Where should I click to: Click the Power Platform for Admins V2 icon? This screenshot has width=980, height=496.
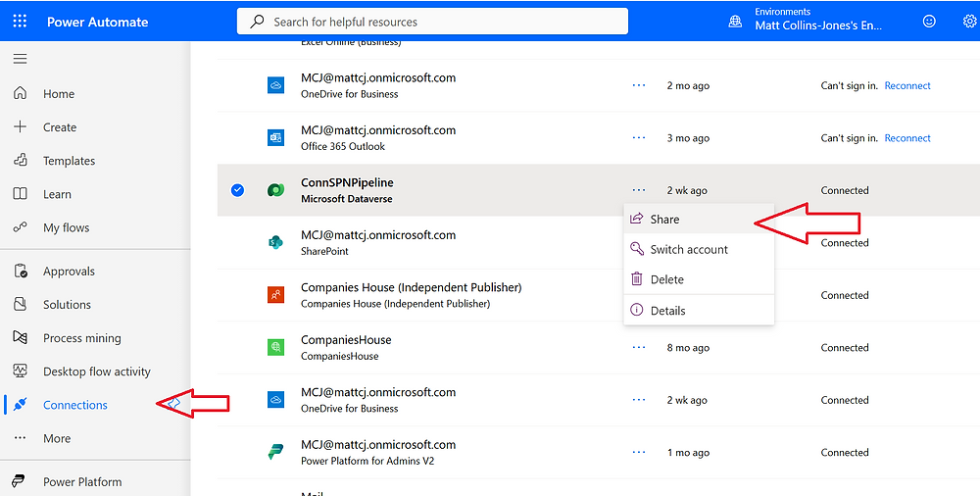(275, 452)
